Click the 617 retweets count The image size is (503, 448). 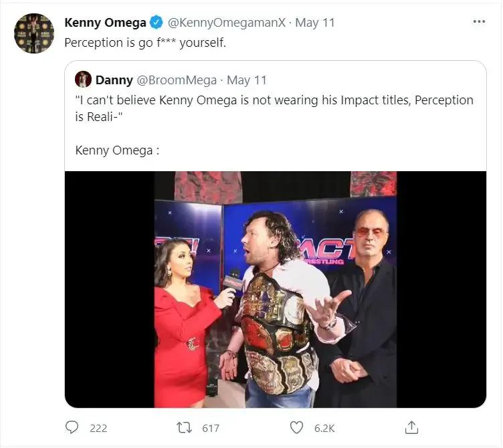(210, 428)
